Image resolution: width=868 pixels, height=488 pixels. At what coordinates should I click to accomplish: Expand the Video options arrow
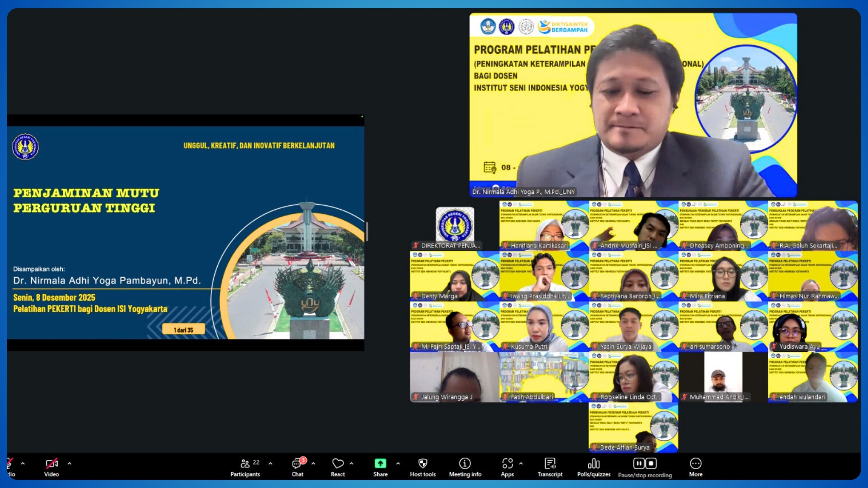(x=69, y=463)
